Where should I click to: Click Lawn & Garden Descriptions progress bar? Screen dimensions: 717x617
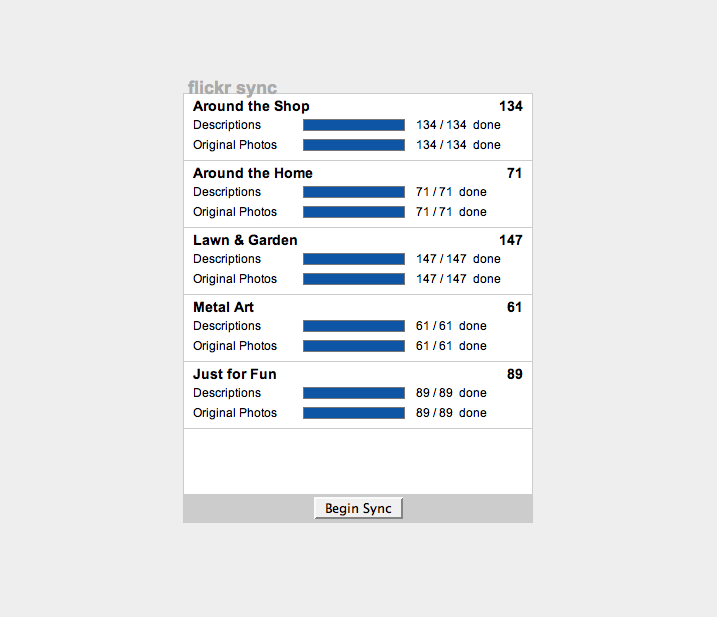tap(354, 259)
